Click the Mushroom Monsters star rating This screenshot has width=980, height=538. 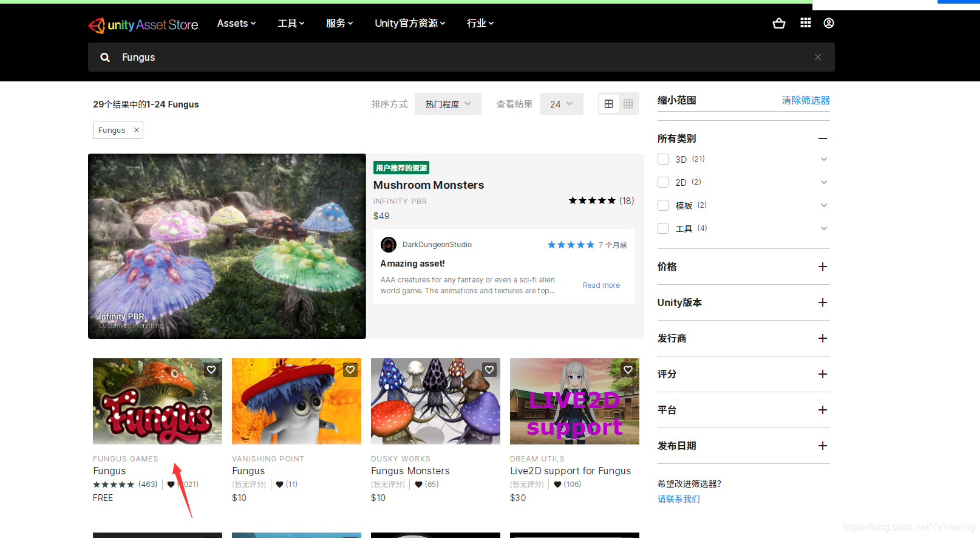click(592, 200)
